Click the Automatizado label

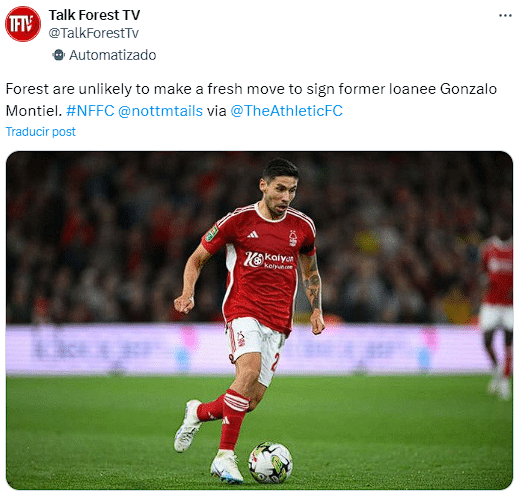point(113,55)
